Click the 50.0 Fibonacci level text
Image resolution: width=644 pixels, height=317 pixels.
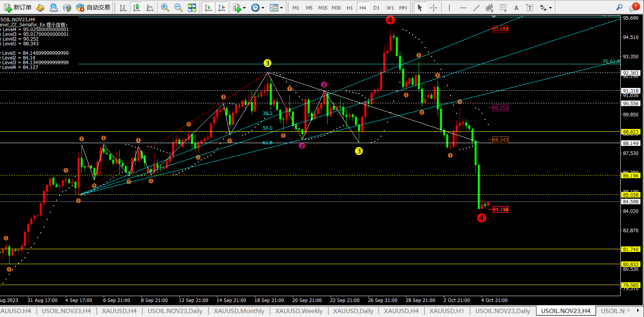pos(267,128)
